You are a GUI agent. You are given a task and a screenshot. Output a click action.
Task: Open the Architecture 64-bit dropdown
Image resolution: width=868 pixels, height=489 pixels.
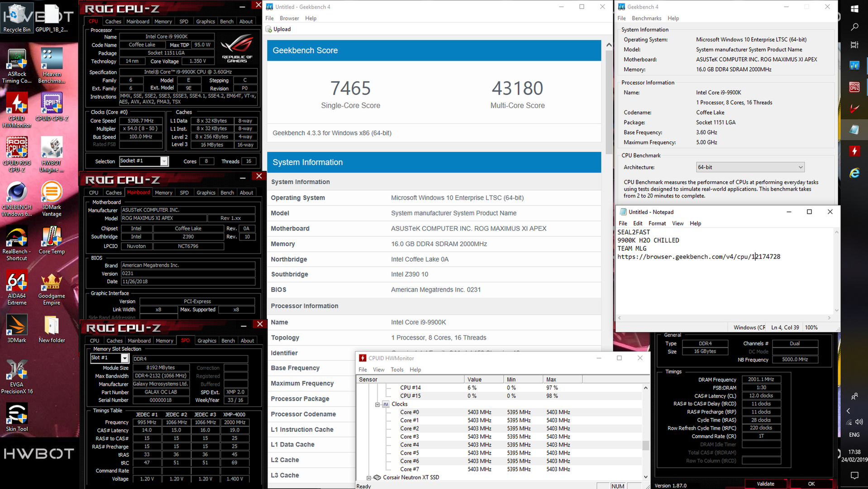coord(750,167)
